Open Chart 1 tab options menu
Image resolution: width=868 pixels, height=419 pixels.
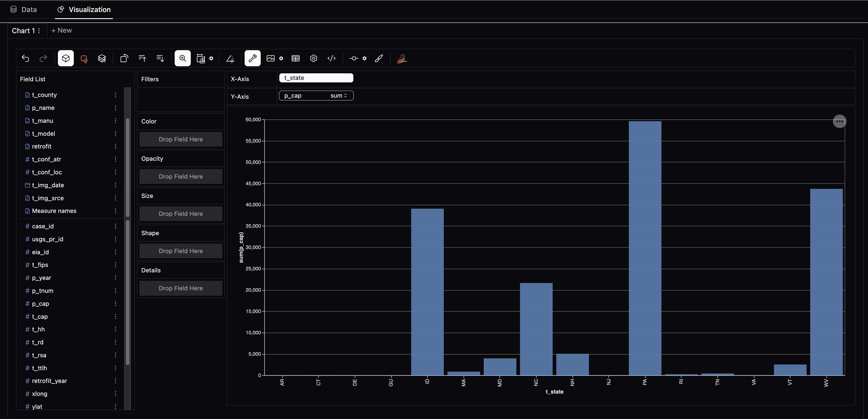39,31
